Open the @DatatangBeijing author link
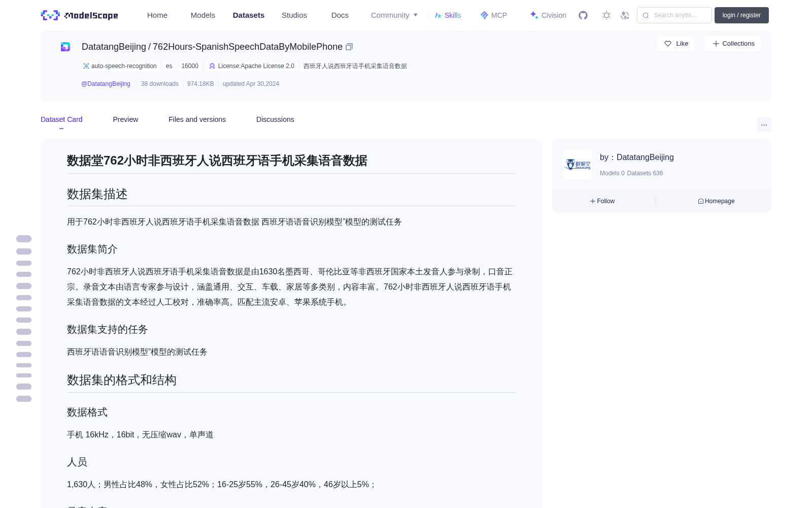 click(106, 84)
